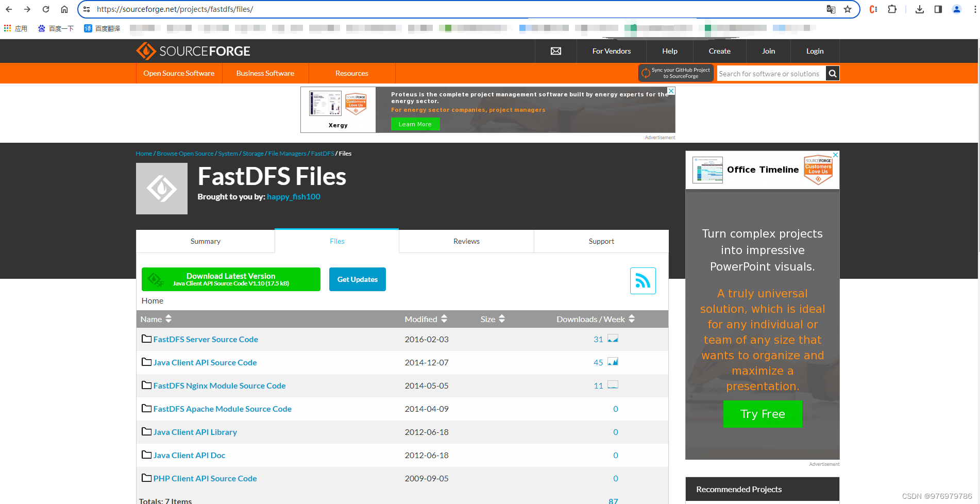Viewport: 980px width, 504px height.
Task: Click Sync your GitHub Project button
Action: (676, 73)
